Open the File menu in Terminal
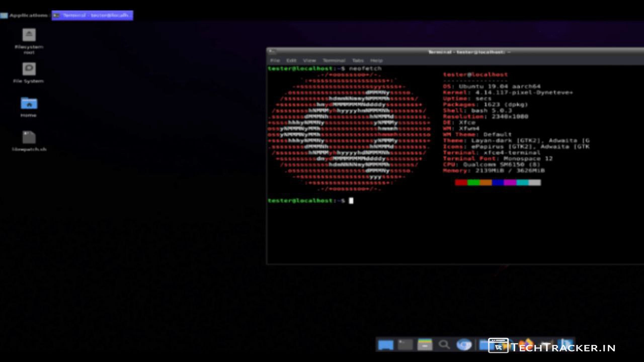The image size is (644, 362). [x=275, y=60]
